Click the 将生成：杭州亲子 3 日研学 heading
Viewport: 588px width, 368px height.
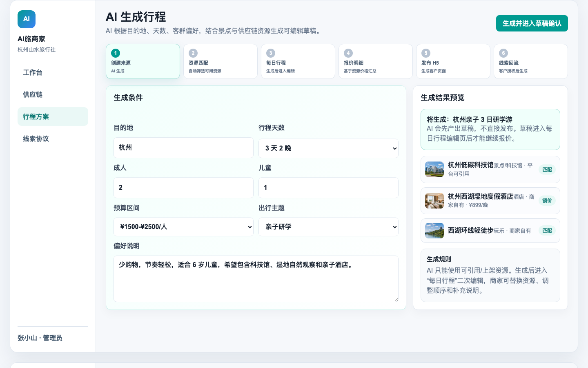[x=470, y=119]
